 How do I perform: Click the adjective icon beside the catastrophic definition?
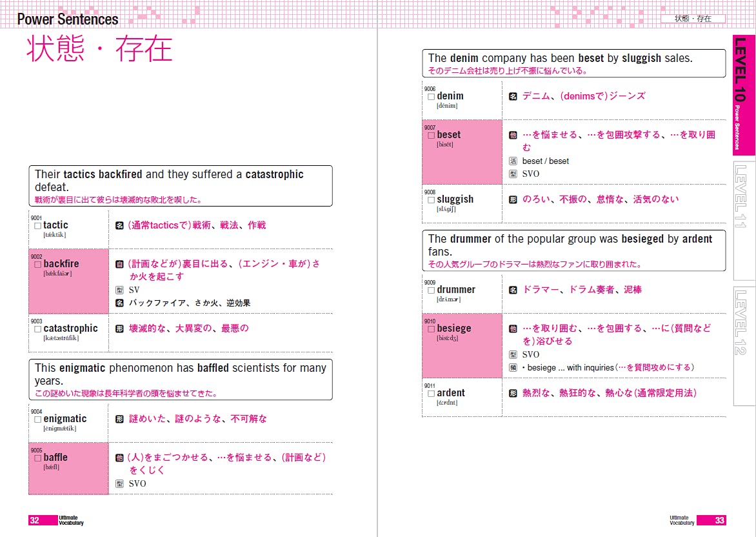(119, 329)
